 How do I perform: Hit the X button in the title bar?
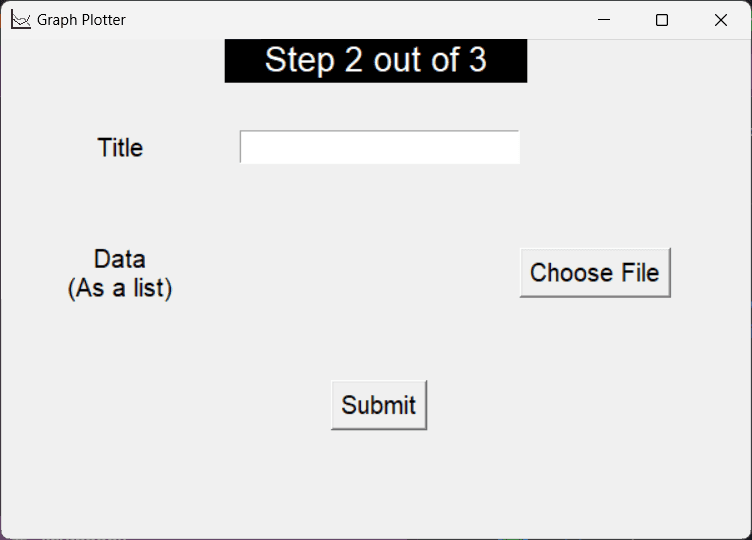point(720,20)
